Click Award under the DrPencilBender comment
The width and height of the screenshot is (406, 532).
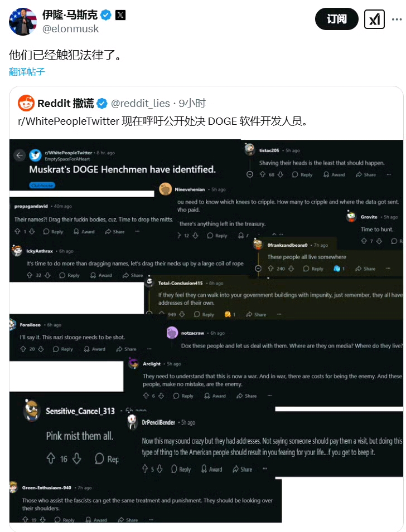click(x=212, y=469)
